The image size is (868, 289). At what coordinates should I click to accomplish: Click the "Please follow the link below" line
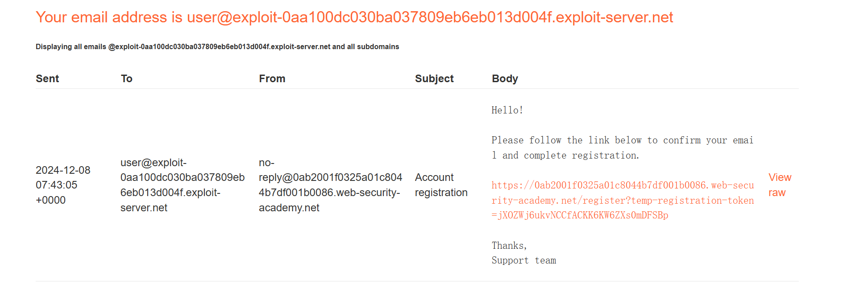[x=622, y=140]
